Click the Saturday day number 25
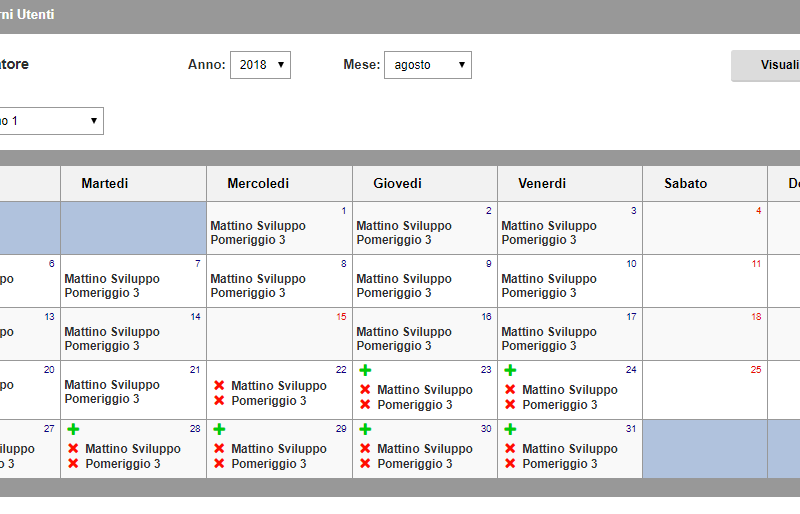Viewport: 800px width, 514px height. pyautogui.click(x=756, y=370)
